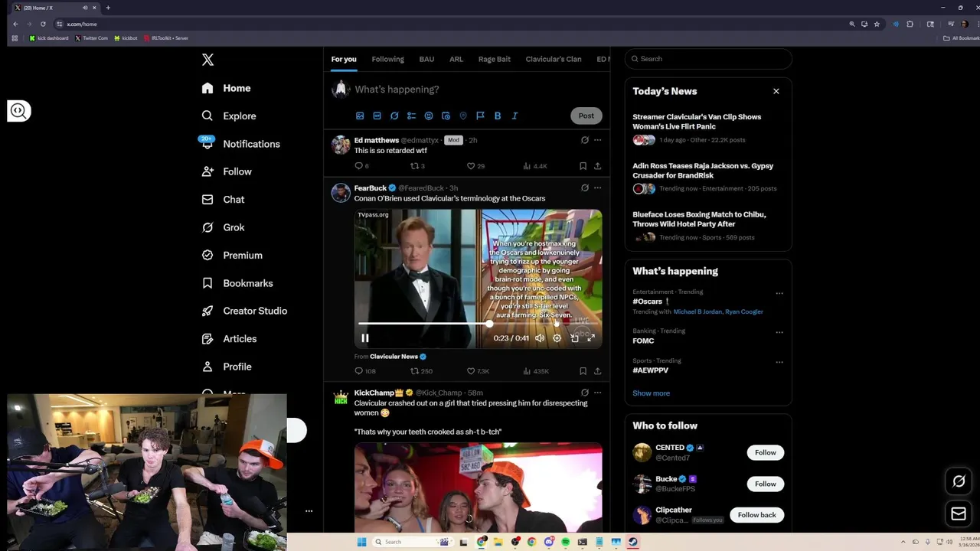The width and height of the screenshot is (980, 551).
Task: Open Bookmarks in the sidebar
Action: [x=237, y=283]
